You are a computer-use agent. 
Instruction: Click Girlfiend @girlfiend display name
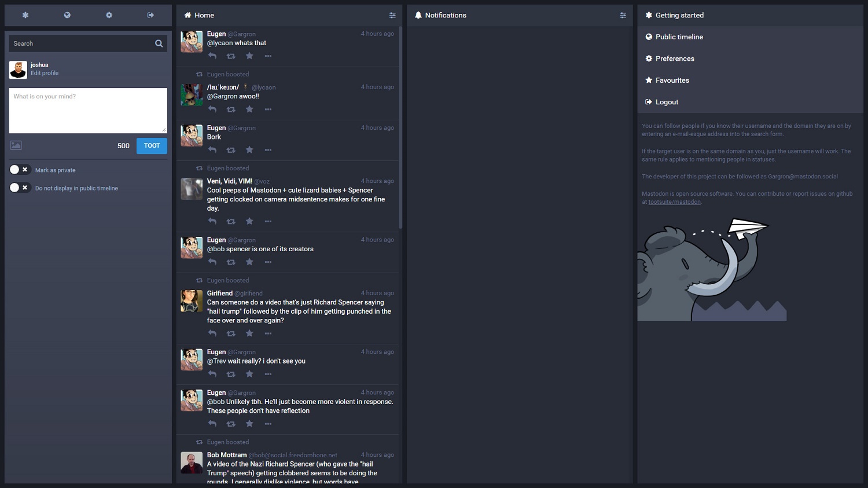(x=235, y=293)
